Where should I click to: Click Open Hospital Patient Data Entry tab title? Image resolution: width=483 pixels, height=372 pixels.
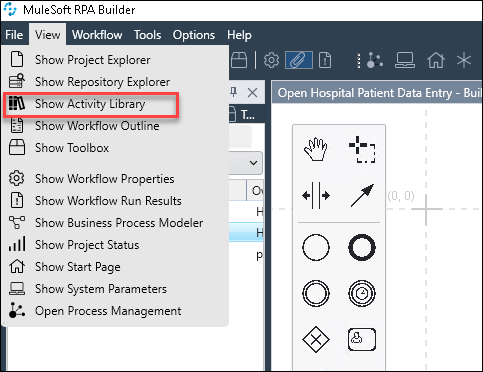pyautogui.click(x=379, y=93)
